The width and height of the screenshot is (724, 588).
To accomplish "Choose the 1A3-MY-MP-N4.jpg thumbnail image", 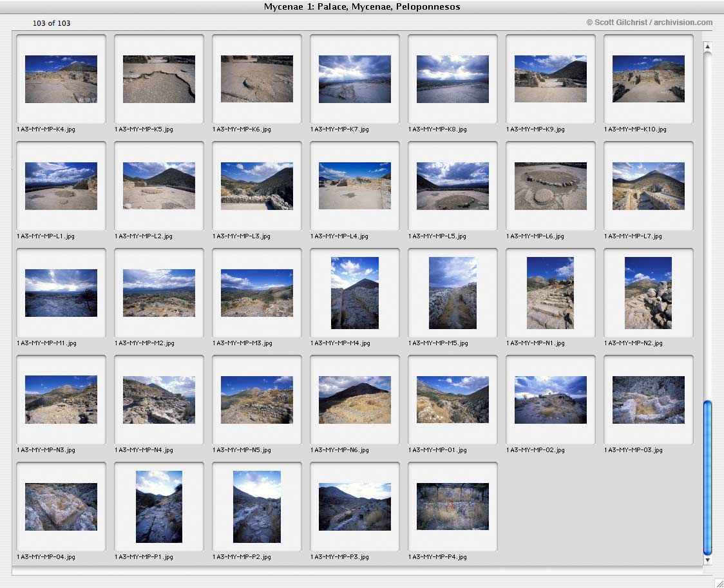I will tap(159, 400).
